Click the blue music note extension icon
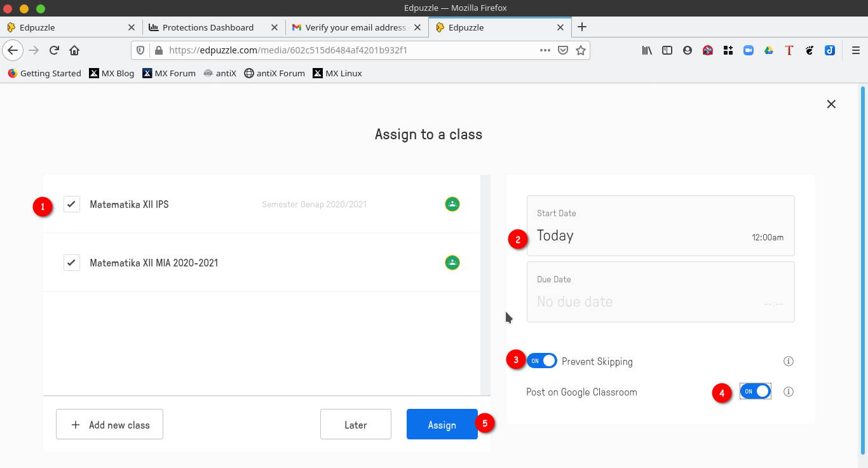Viewport: 868px width, 468px height. click(x=830, y=50)
